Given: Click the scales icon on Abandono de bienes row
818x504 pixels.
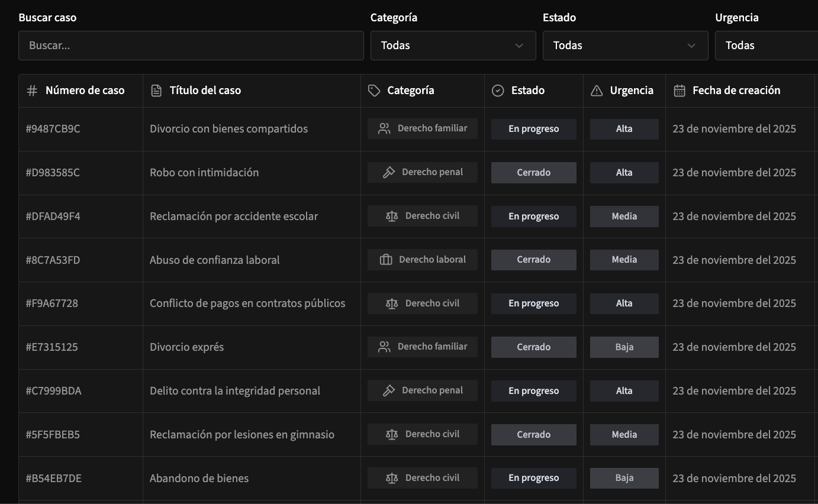Looking at the screenshot, I should pos(392,478).
